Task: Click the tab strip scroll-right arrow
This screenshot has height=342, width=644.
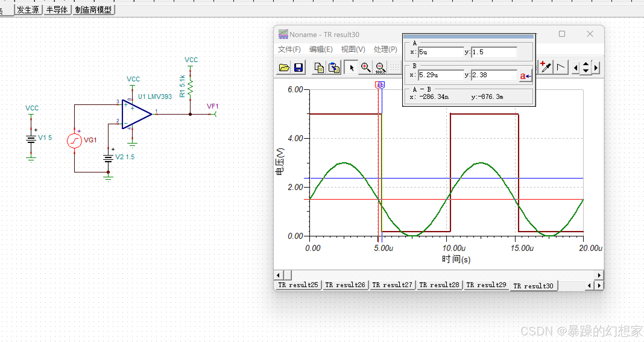Action: 599,285
